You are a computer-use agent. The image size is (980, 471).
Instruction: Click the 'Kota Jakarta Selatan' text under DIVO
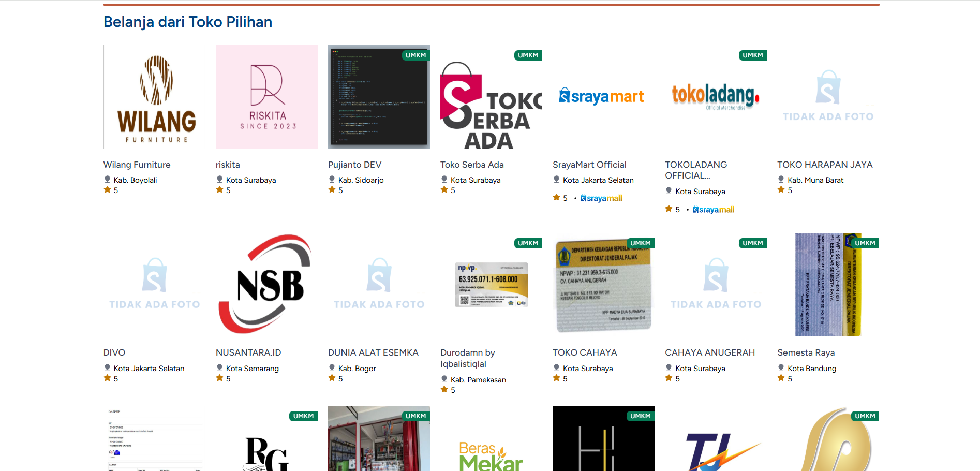point(149,369)
